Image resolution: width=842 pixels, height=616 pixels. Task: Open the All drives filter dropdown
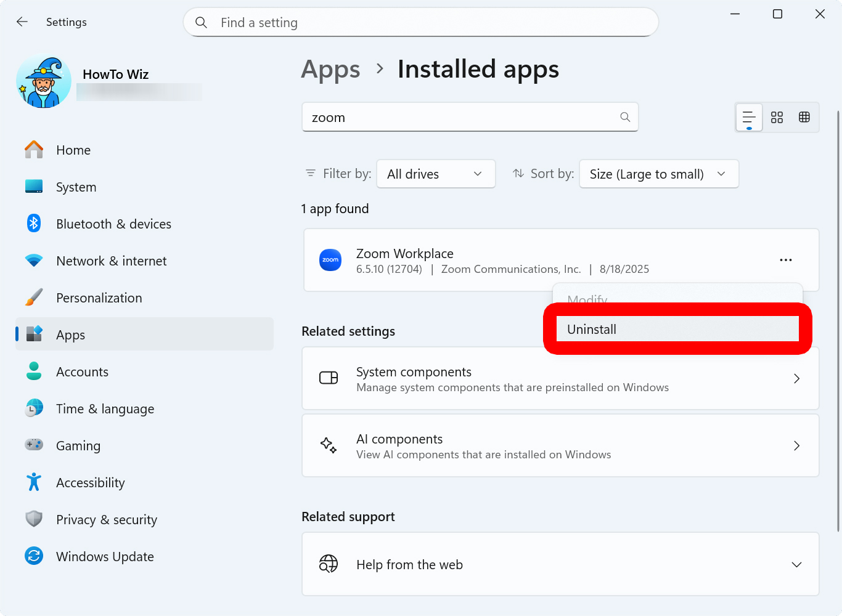(436, 174)
